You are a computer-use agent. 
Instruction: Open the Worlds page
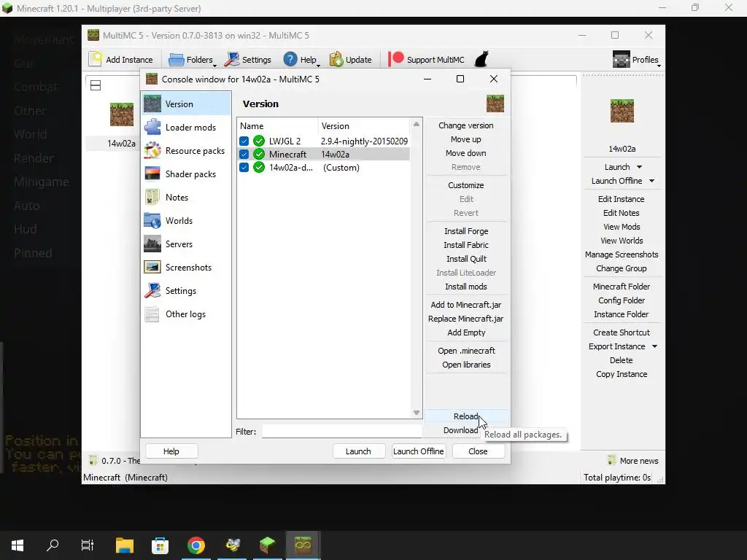[186, 220]
